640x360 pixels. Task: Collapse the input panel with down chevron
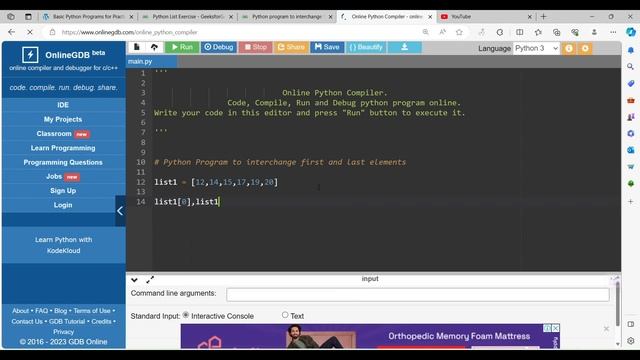[x=134, y=280]
